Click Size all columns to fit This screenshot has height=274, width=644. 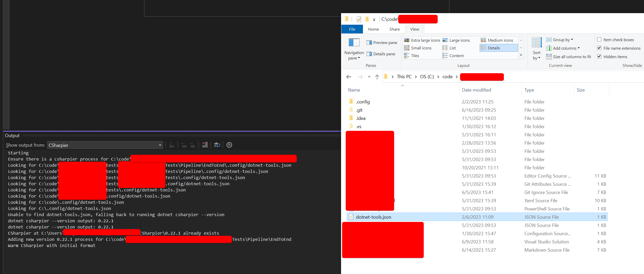click(569, 57)
